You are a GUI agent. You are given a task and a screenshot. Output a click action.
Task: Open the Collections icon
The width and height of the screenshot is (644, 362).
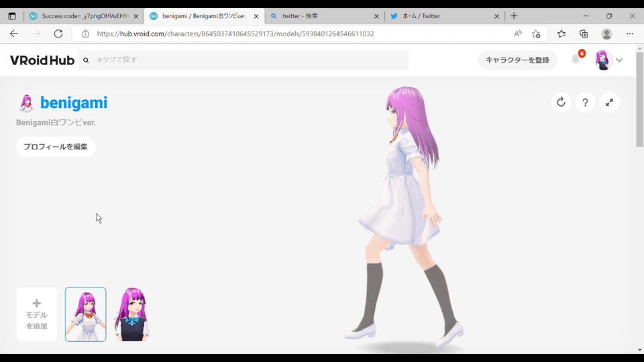pos(584,34)
